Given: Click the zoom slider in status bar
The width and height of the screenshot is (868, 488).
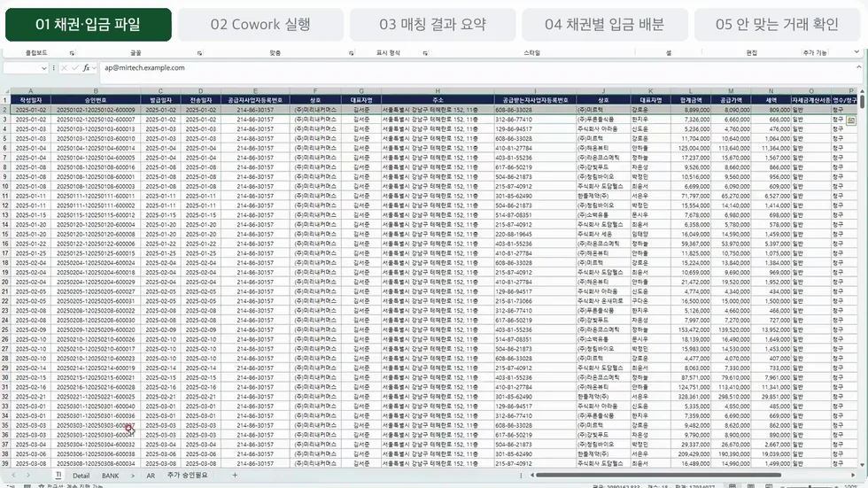Looking at the screenshot, I should coord(810,486).
